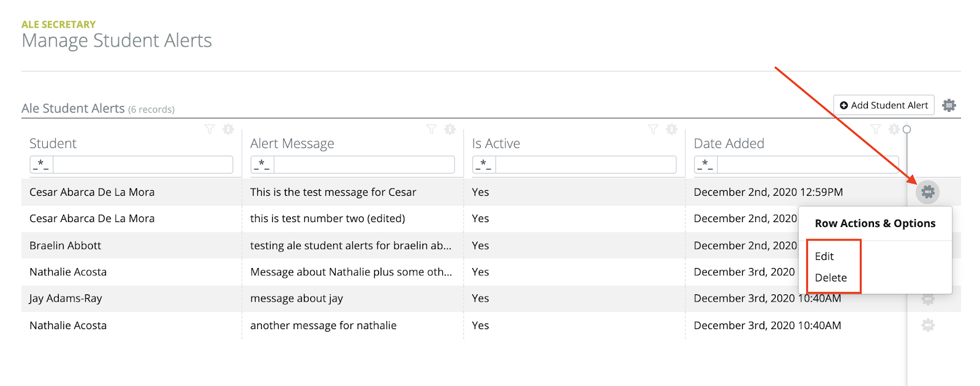Open table settings gear beside Add Student Alert
This screenshot has width=980, height=386.
pos(949,105)
